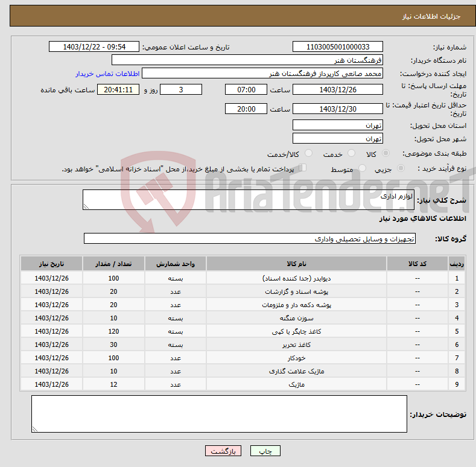Click column header تاریخ نیاز
The width and height of the screenshot is (476, 467).
(x=52, y=264)
